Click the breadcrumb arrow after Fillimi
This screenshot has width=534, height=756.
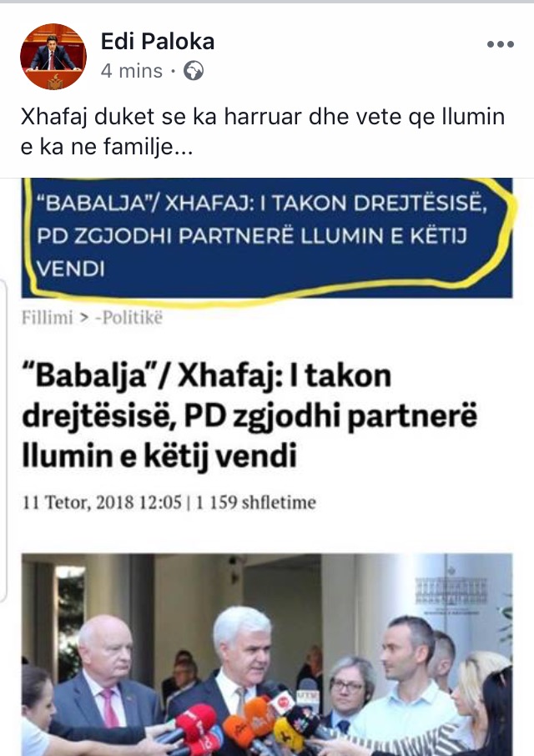click(84, 318)
